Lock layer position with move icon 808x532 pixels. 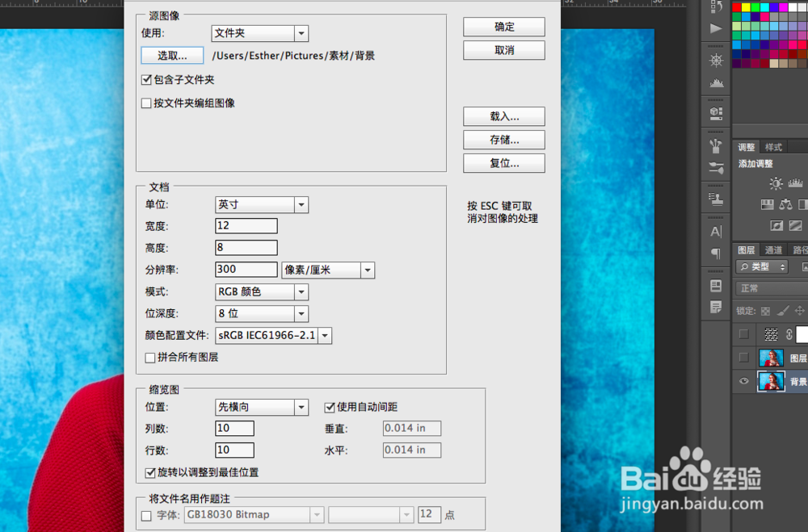tap(799, 311)
